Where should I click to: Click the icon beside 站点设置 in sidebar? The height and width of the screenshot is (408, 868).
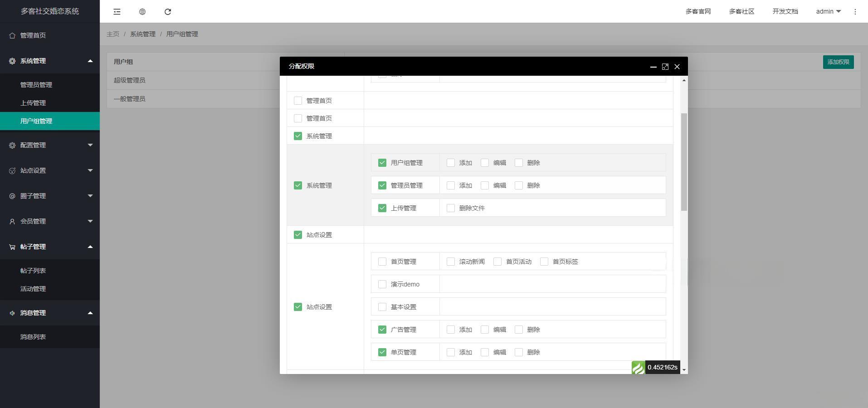(12, 170)
